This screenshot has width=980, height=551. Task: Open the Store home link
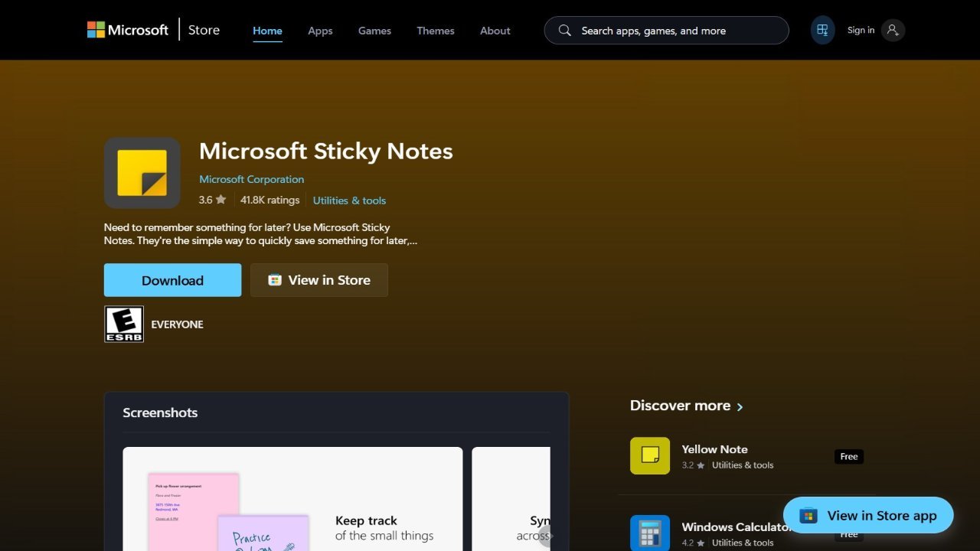[x=204, y=30]
